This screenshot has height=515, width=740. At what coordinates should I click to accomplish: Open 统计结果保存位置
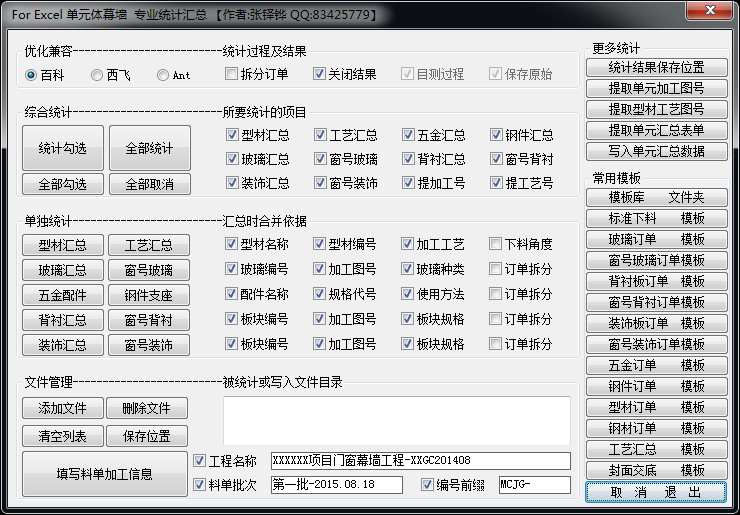coord(656,67)
